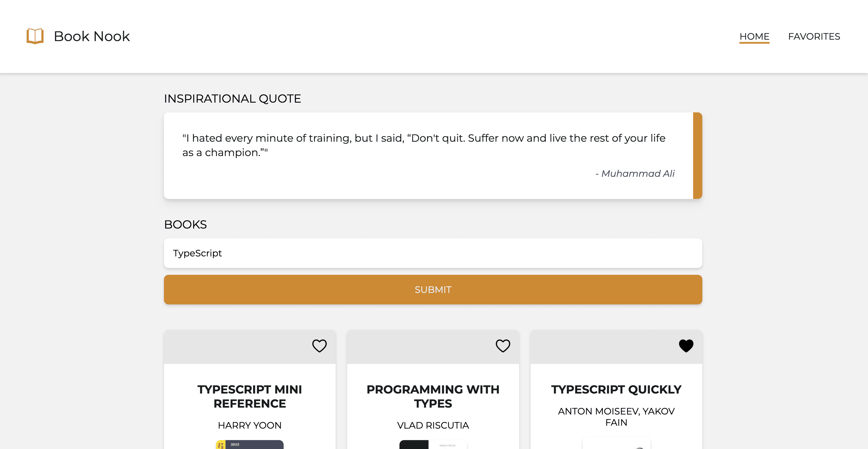Open the TypeScript Quickly book title
This screenshot has height=449, width=868.
point(616,389)
